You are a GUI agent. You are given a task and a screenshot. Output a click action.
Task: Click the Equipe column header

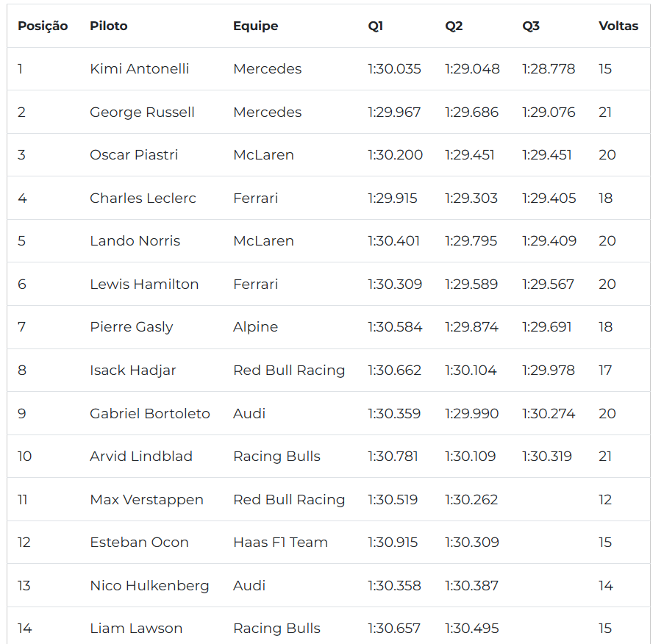(x=255, y=26)
